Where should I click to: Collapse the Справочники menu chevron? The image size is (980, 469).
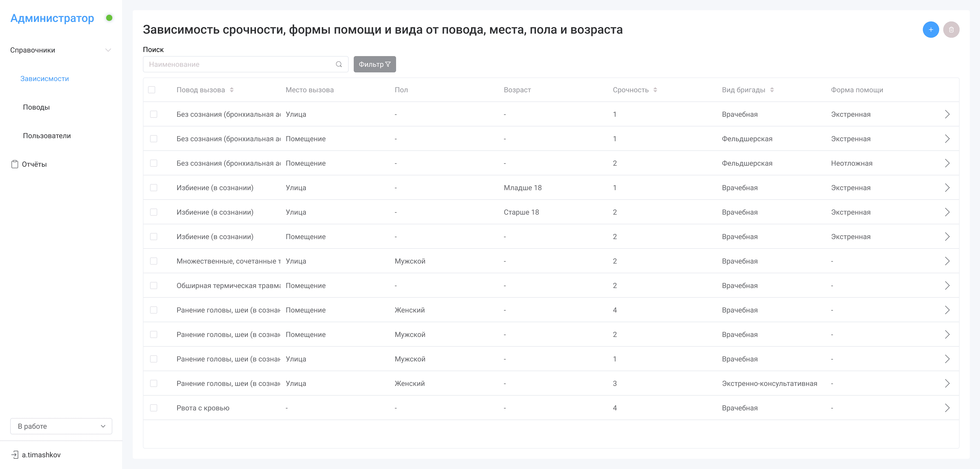[108, 50]
